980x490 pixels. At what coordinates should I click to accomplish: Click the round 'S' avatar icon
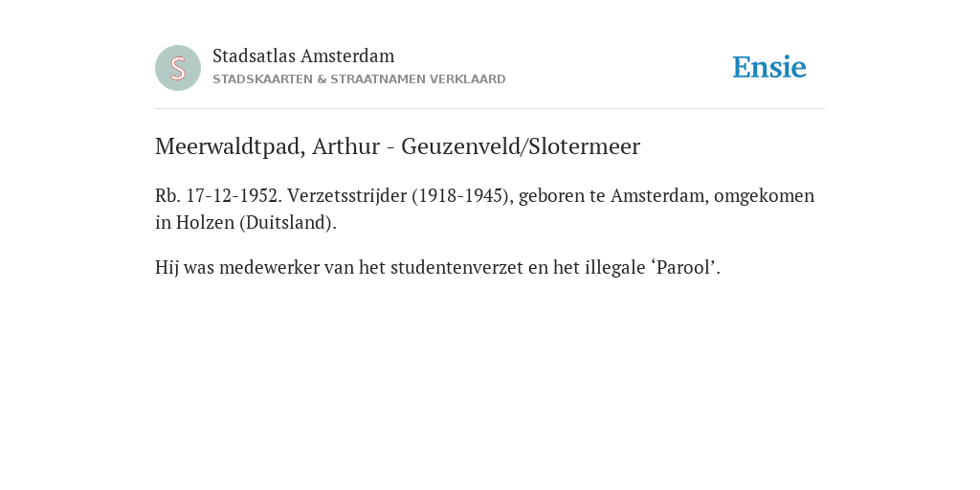(178, 68)
